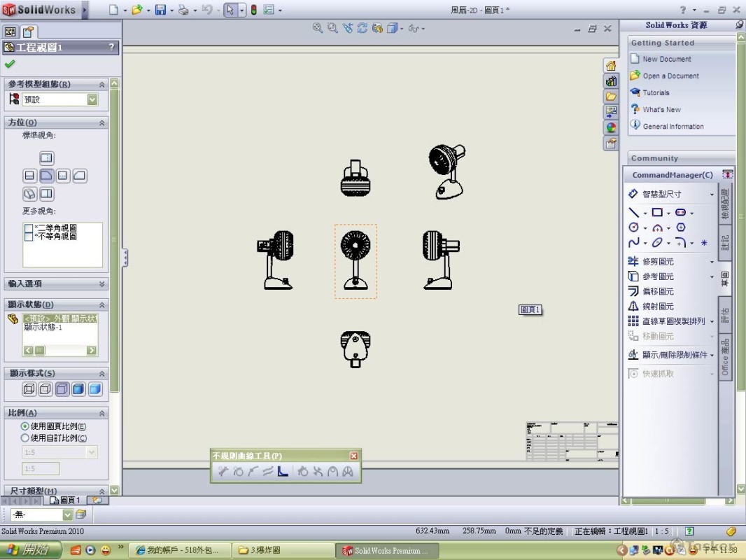Click the Rebuild traffic light icon
The width and height of the screenshot is (746, 560).
(x=253, y=10)
